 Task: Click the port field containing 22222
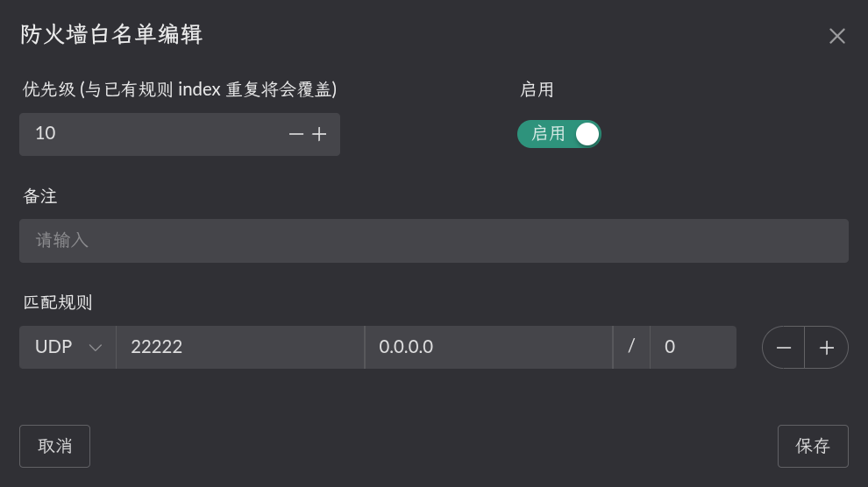(239, 348)
